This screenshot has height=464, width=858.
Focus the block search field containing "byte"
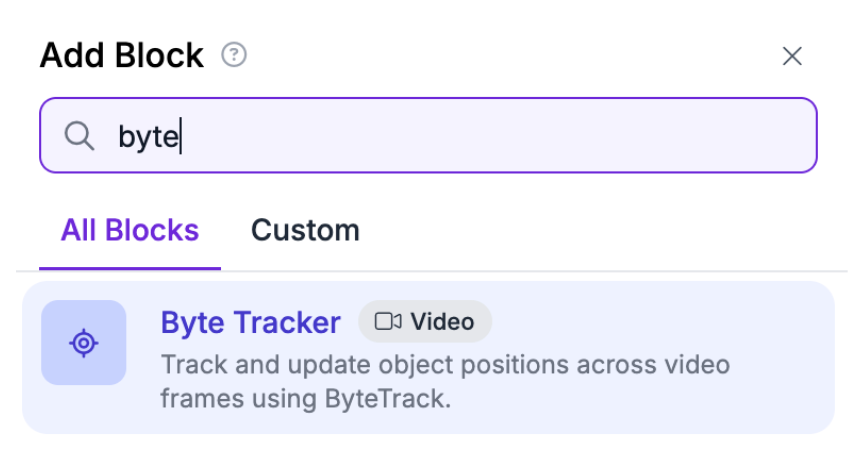pos(428,135)
